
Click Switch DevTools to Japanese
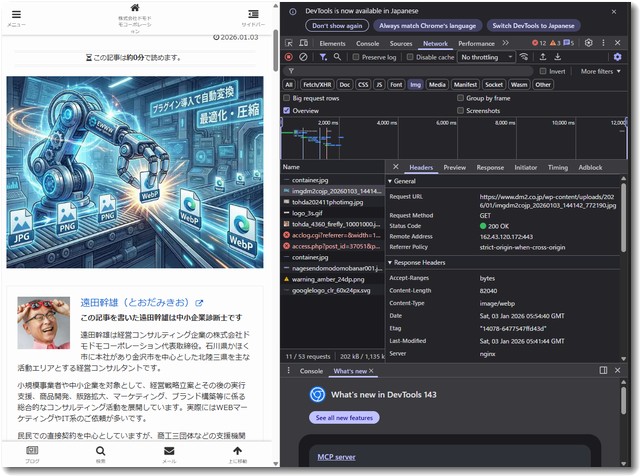pos(533,26)
